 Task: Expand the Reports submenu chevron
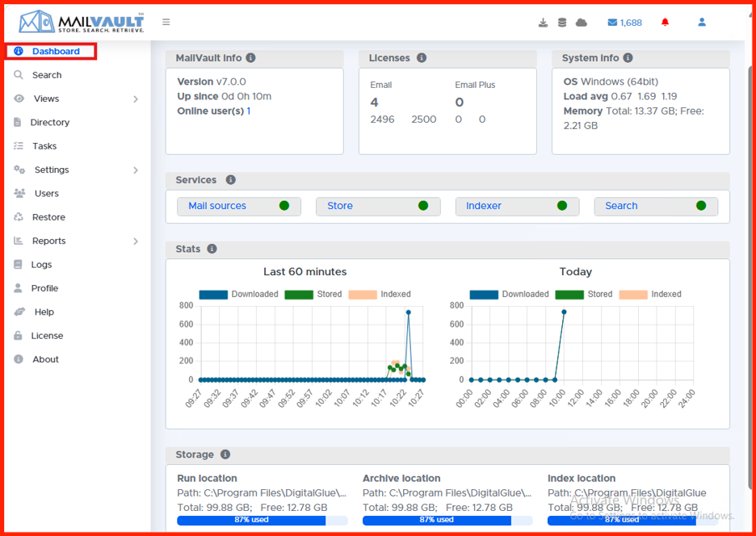point(136,241)
